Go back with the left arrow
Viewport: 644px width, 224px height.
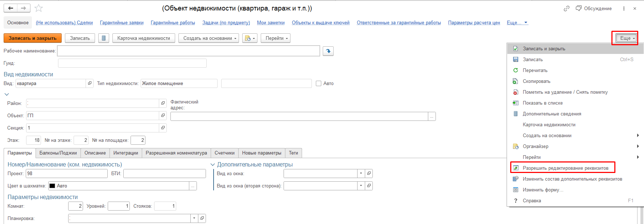(x=11, y=8)
